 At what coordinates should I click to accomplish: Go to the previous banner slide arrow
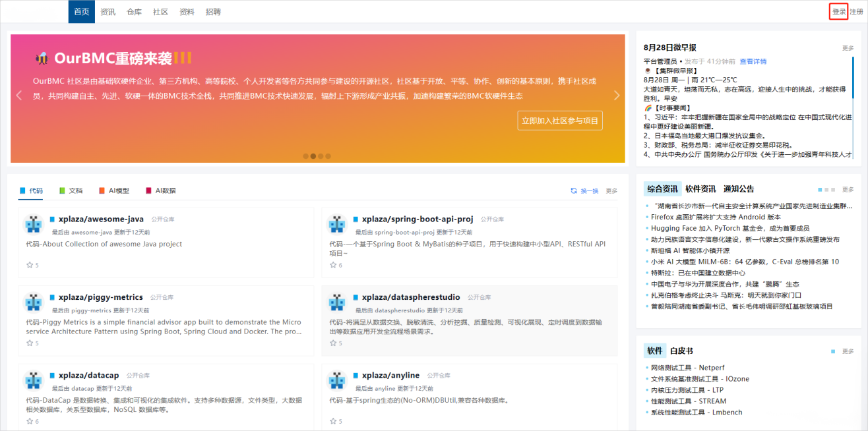point(19,96)
